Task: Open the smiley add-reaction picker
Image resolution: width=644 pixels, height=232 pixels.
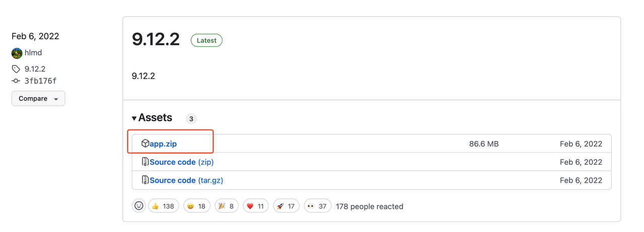Action: 139,206
